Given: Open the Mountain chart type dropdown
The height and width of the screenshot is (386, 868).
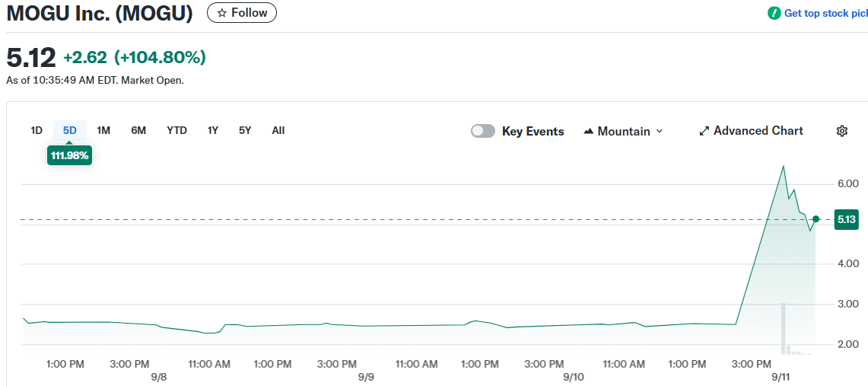Looking at the screenshot, I should 623,131.
